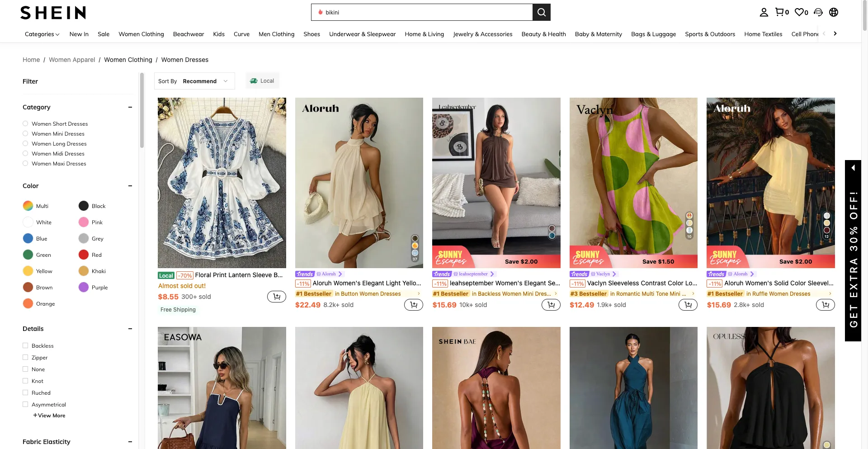868x449 pixels.
Task: Click the SHEIN logo
Action: (x=53, y=13)
